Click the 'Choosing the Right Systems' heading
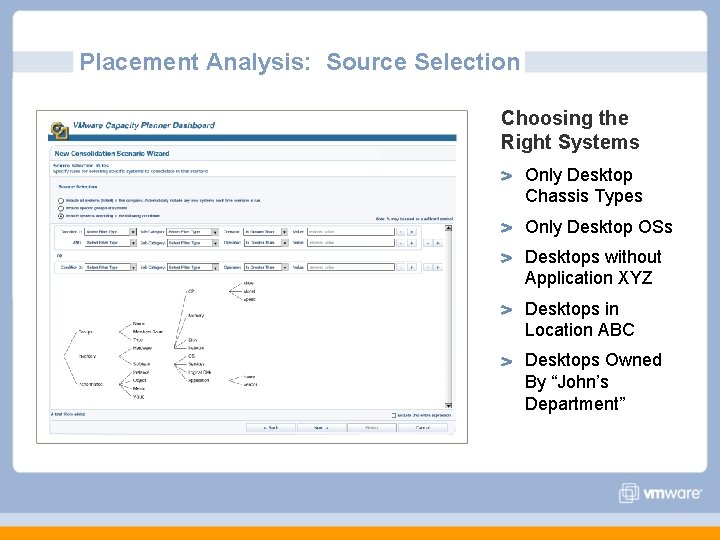 coord(570,130)
